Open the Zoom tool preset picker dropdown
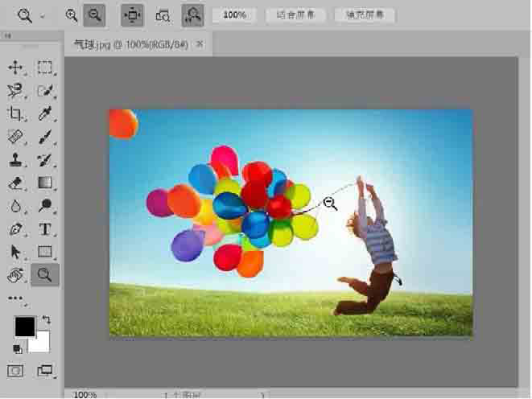The image size is (532, 399). click(43, 15)
